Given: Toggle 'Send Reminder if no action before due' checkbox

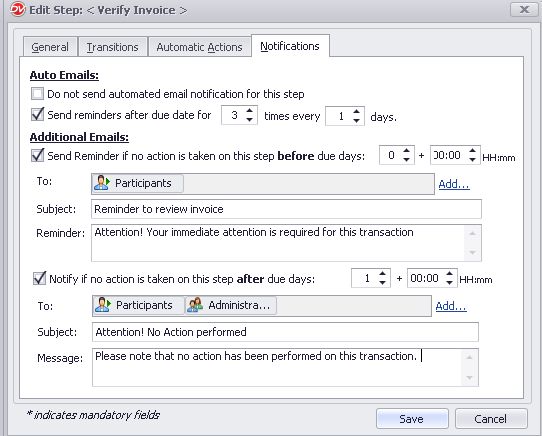Looking at the screenshot, I should 37,155.
